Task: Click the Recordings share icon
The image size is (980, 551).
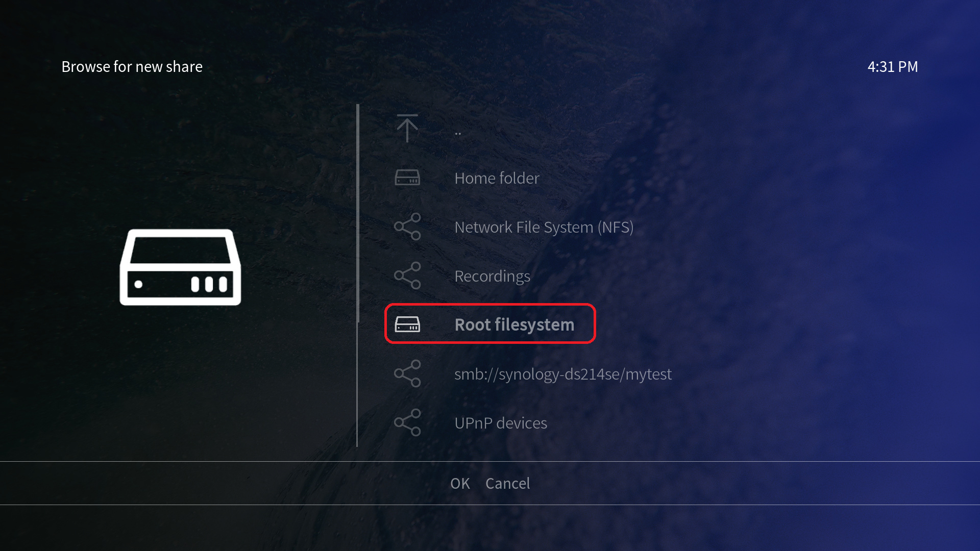Action: 407,275
